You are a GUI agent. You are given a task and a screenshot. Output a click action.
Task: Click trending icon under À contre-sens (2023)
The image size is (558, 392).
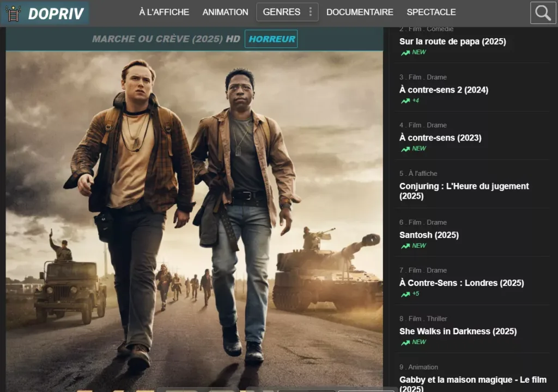[405, 149]
